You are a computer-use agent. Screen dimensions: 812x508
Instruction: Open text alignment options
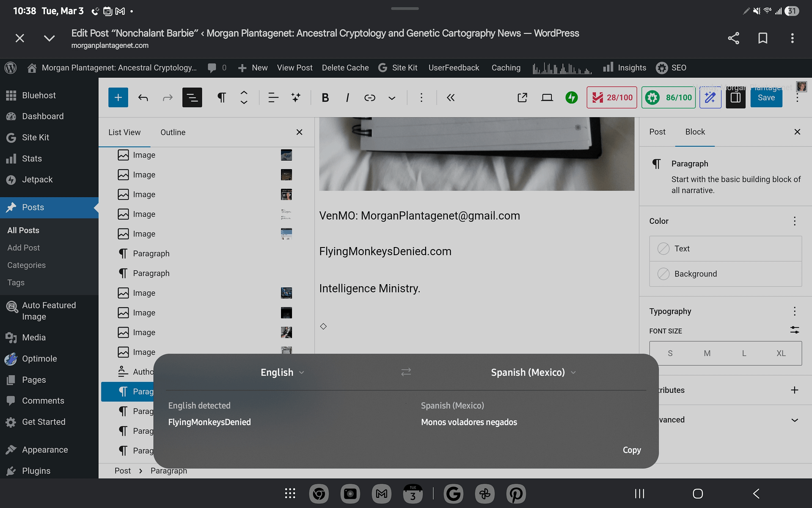273,98
